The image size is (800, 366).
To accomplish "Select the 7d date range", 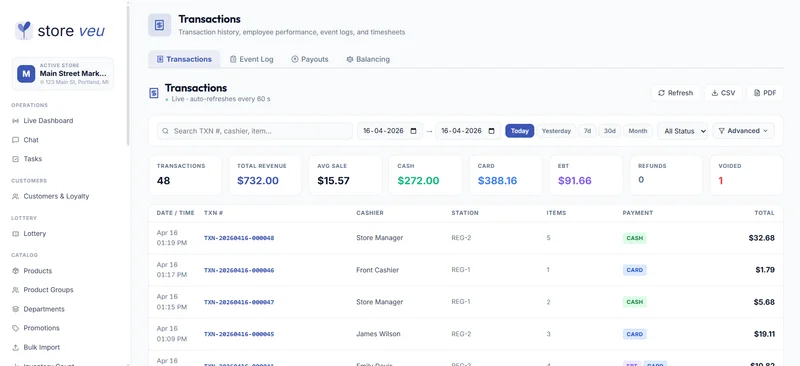I will point(587,131).
